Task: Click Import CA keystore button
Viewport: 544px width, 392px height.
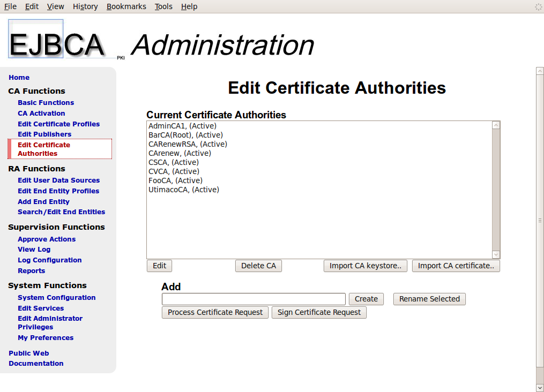Action: (x=366, y=266)
